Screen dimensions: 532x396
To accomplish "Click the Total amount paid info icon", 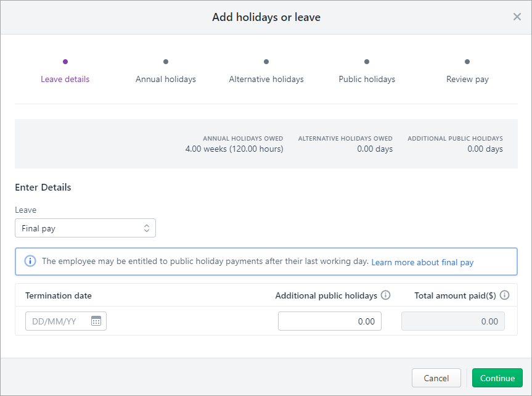I will 505,295.
